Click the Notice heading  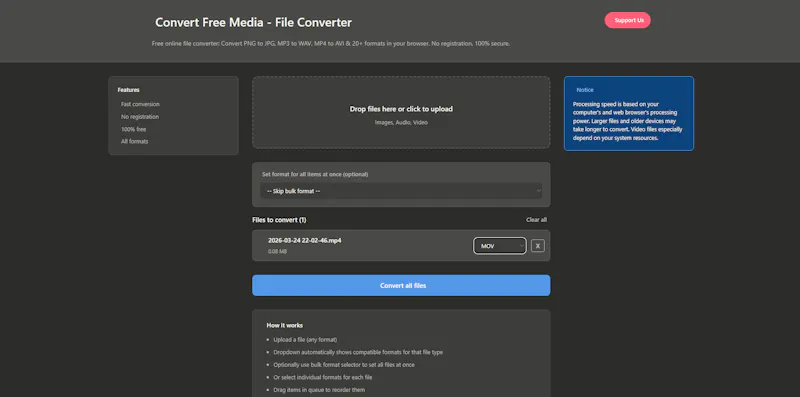585,90
